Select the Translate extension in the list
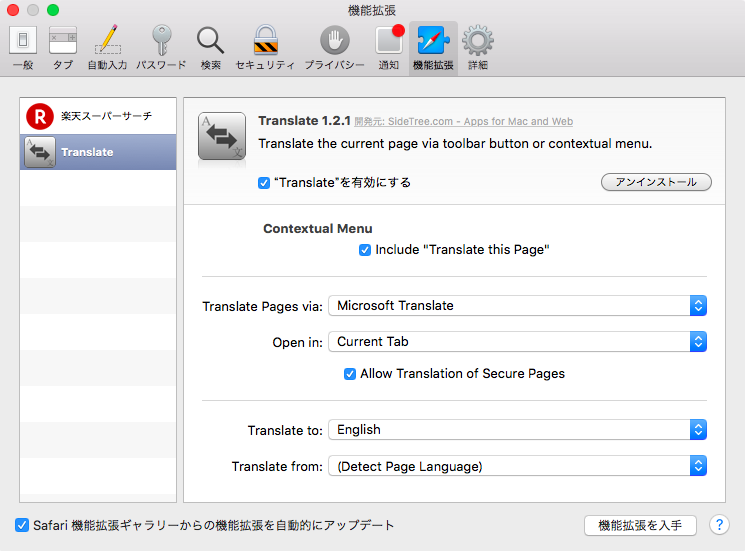This screenshot has height=551, width=745. tap(98, 152)
